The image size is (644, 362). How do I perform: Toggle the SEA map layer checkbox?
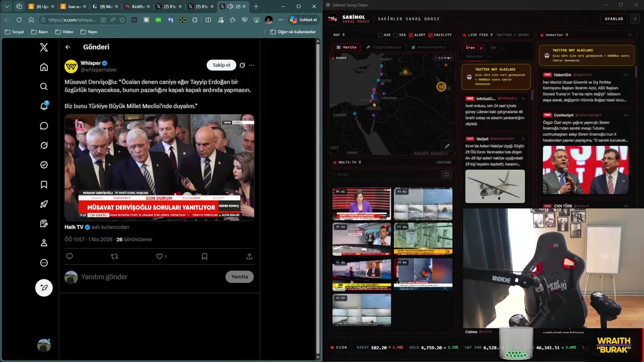pos(396,35)
